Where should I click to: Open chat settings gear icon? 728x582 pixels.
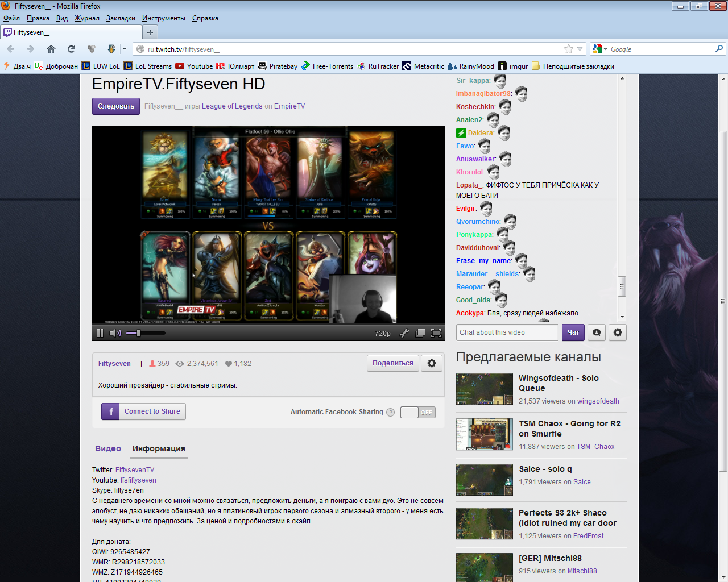tap(618, 332)
